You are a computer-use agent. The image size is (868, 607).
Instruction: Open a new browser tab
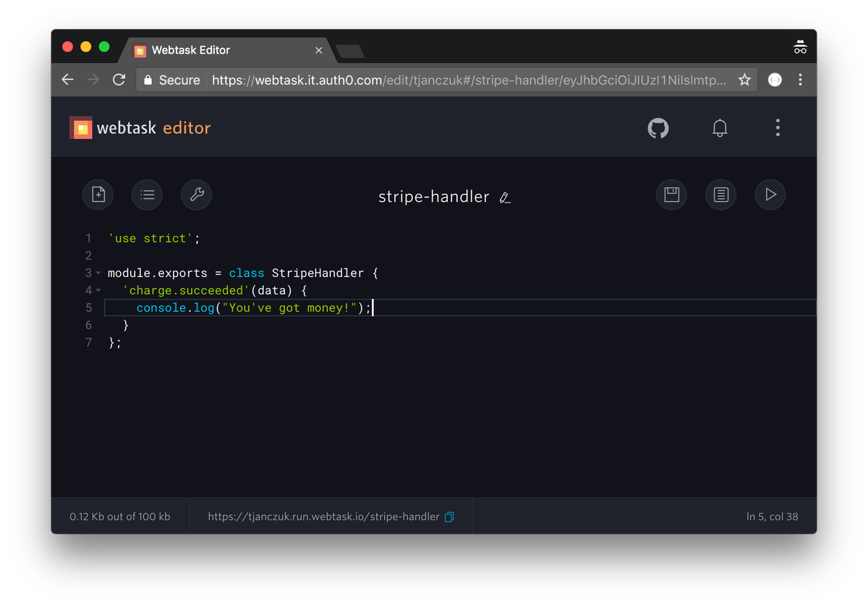[x=351, y=51]
